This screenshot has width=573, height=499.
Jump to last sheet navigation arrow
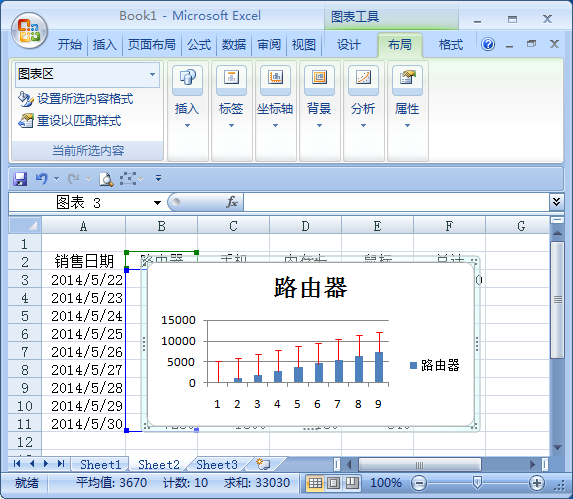[x=61, y=464]
